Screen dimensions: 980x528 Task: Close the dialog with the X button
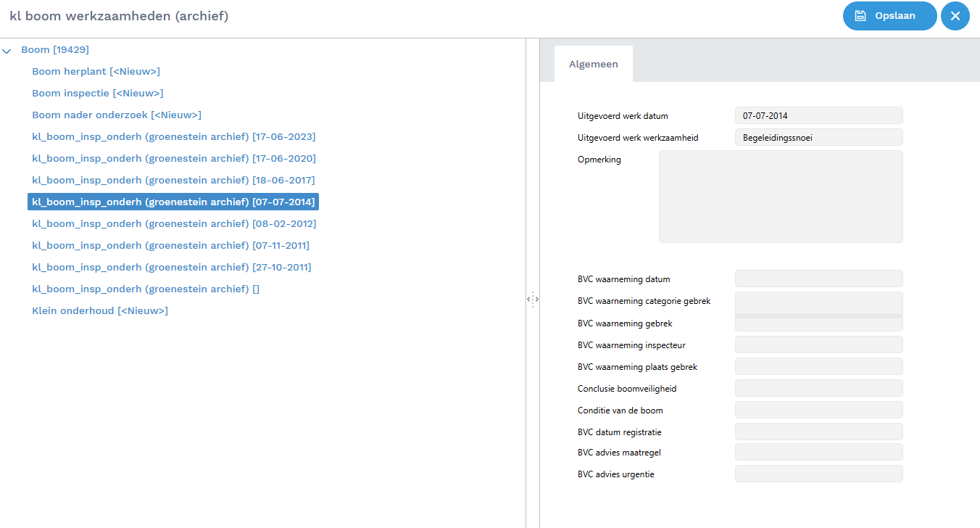click(955, 16)
